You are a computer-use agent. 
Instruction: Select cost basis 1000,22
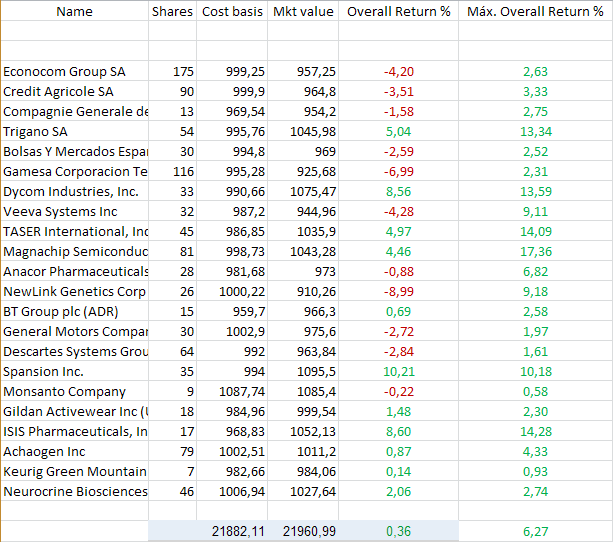(232, 291)
